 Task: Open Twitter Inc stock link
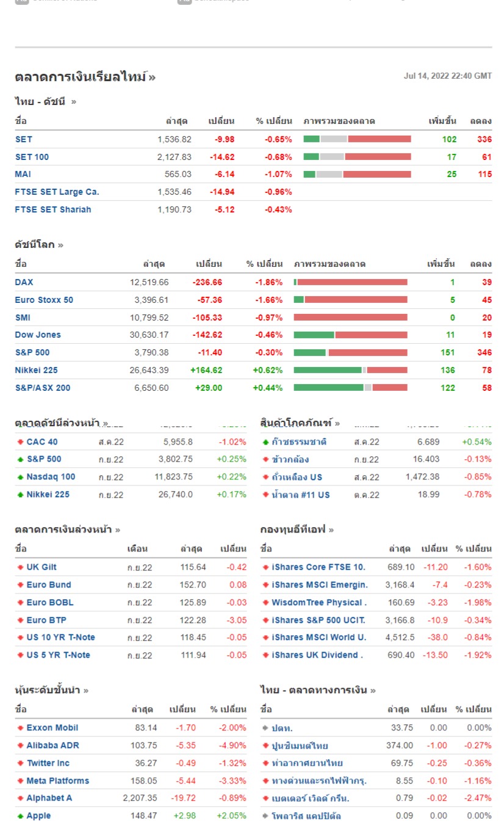pyautogui.click(x=48, y=763)
